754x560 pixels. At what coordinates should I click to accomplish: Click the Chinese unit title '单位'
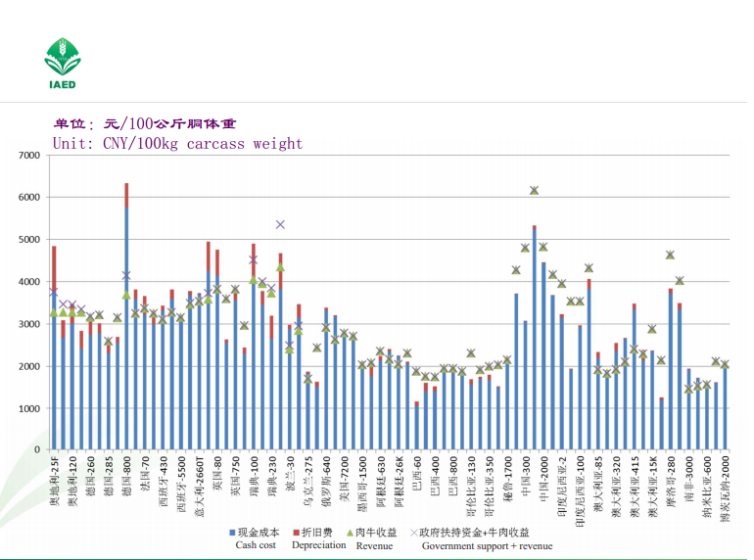point(72,124)
